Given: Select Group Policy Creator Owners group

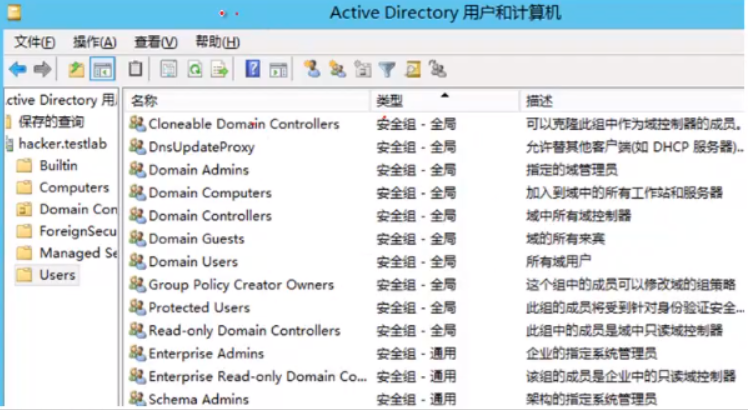Looking at the screenshot, I should click(x=241, y=285).
